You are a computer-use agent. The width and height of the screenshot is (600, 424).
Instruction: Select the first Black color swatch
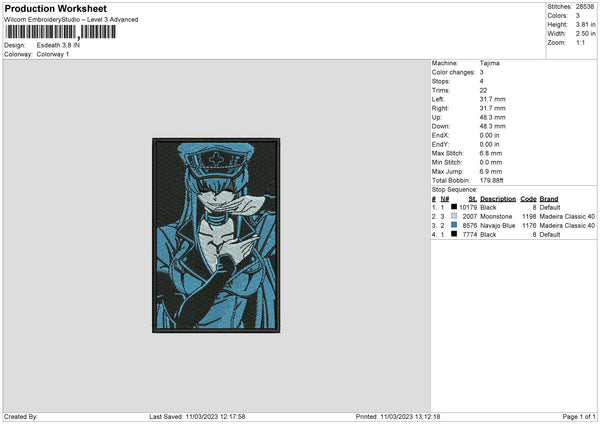pos(454,207)
